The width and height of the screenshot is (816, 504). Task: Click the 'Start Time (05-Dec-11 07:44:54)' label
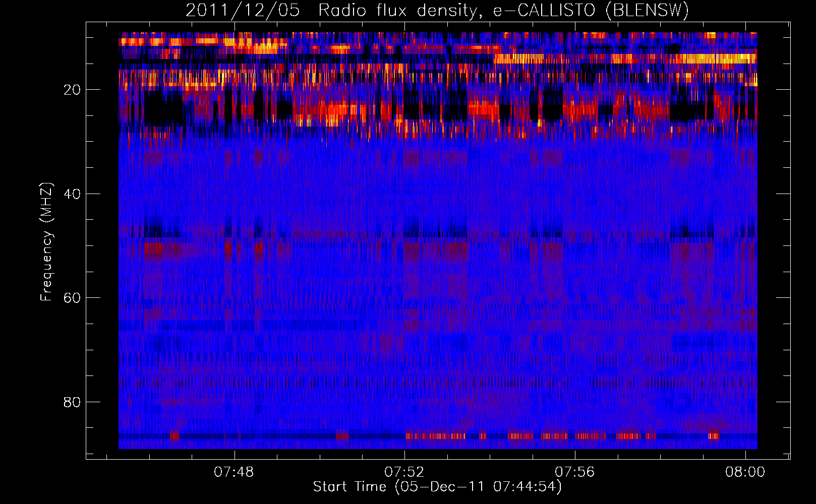point(437,487)
